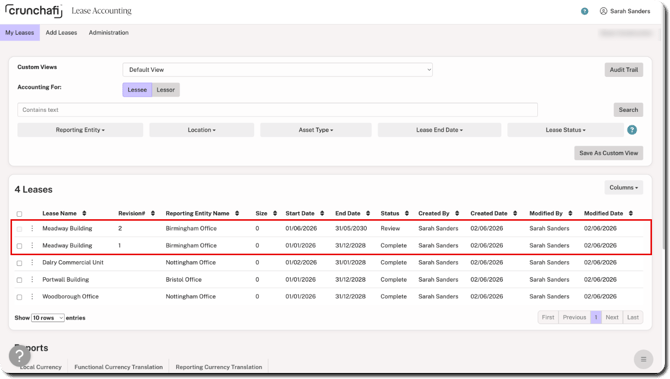Sort by Created Date column arrows
The image size is (670, 379).
515,213
